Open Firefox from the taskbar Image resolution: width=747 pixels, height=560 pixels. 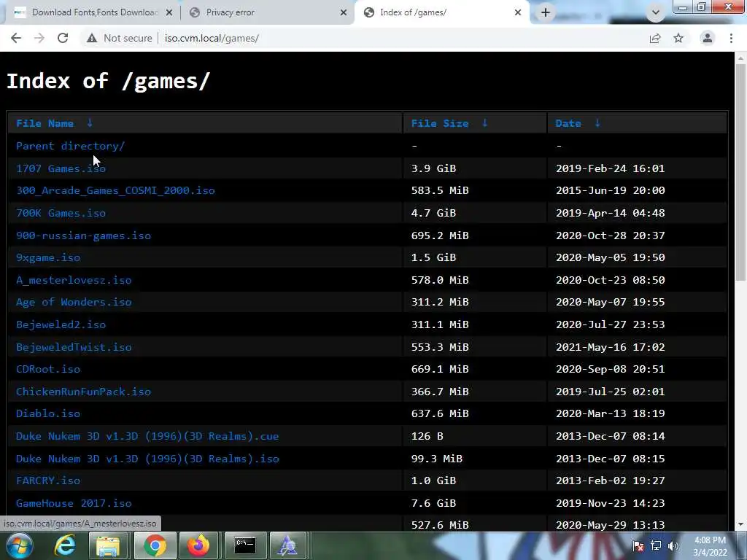198,545
